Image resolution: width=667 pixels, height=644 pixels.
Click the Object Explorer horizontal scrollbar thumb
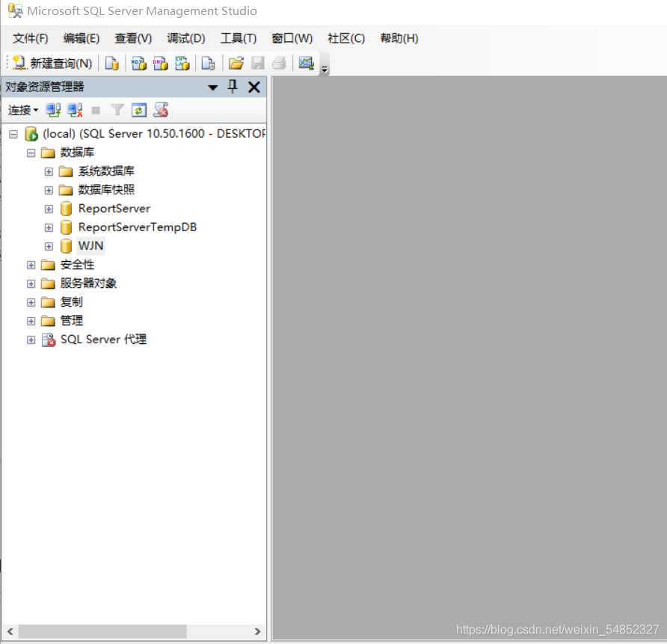pos(102,632)
